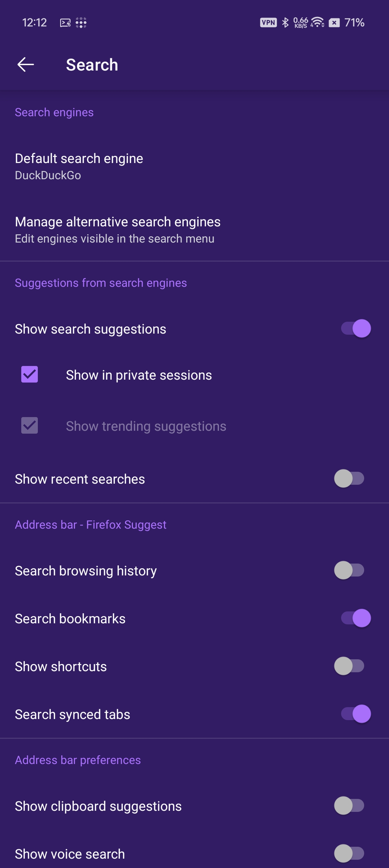
Task: Turn on Search browsing history
Action: (349, 570)
